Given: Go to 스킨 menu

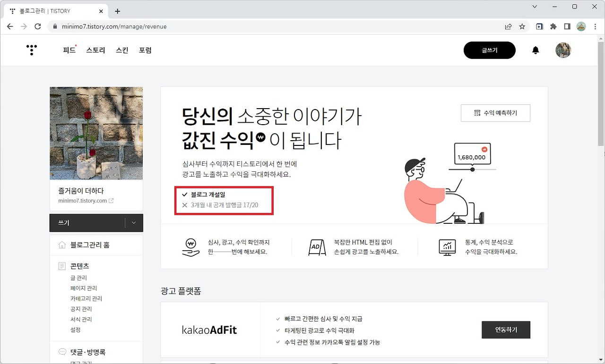Looking at the screenshot, I should point(122,50).
